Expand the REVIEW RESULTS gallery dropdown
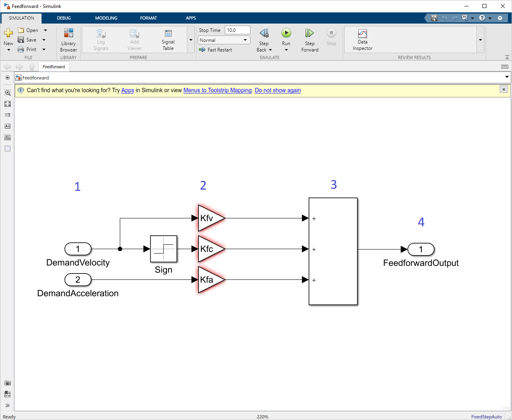Viewport: 512px width, 420px height. [x=480, y=40]
